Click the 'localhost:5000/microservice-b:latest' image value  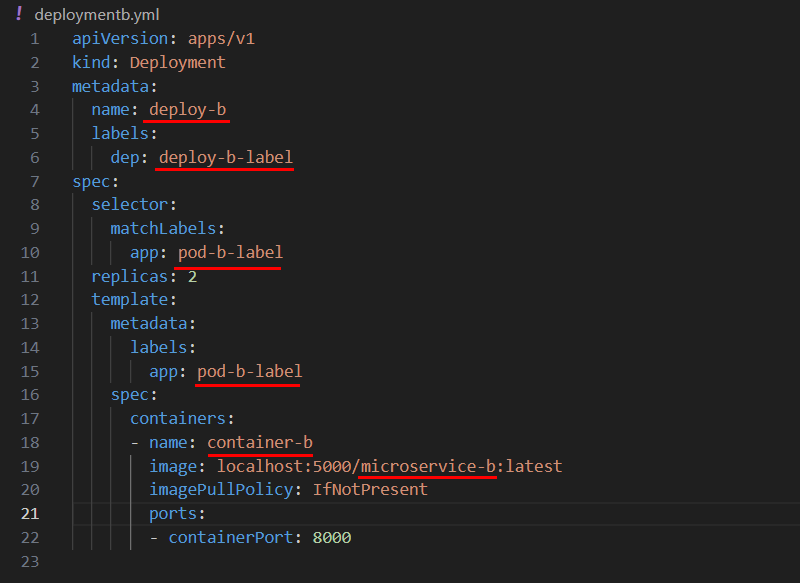pos(389,466)
